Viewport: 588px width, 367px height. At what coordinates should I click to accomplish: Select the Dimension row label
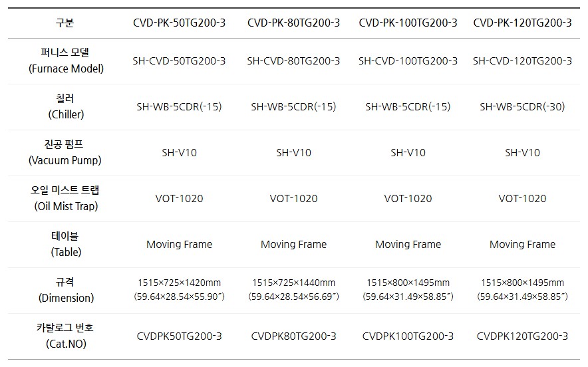[x=66, y=290]
